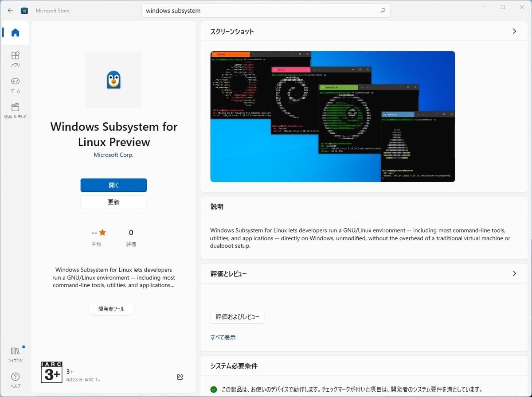Click the penguin app icon
The height and width of the screenshot is (397, 532).
(113, 79)
